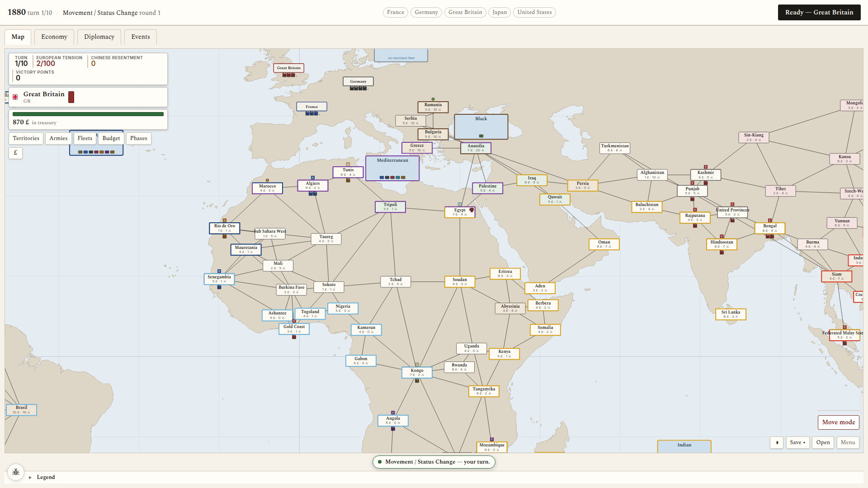The width and height of the screenshot is (868, 488).
Task: Select the red fleet token in the Mediterranean
Action: [392, 178]
